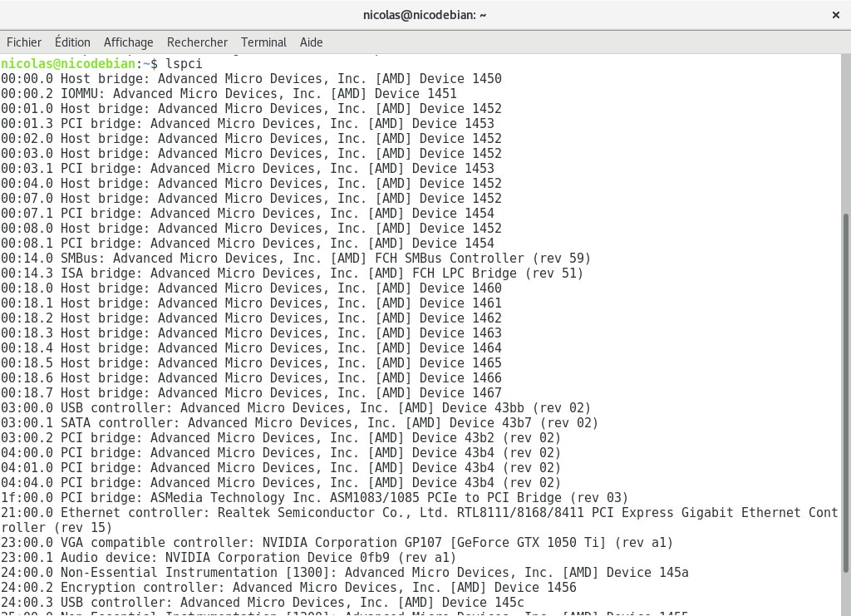This screenshot has width=851, height=616.
Task: Click the 04:04.0 PCI bridge line
Action: tap(281, 483)
